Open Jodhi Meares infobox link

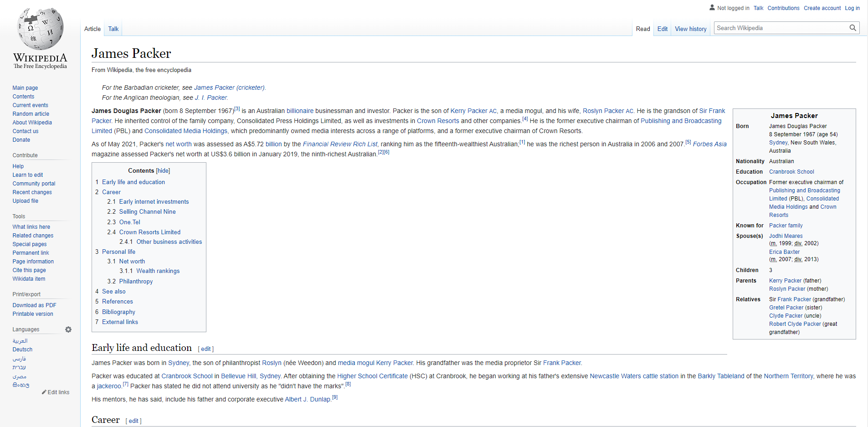click(786, 236)
